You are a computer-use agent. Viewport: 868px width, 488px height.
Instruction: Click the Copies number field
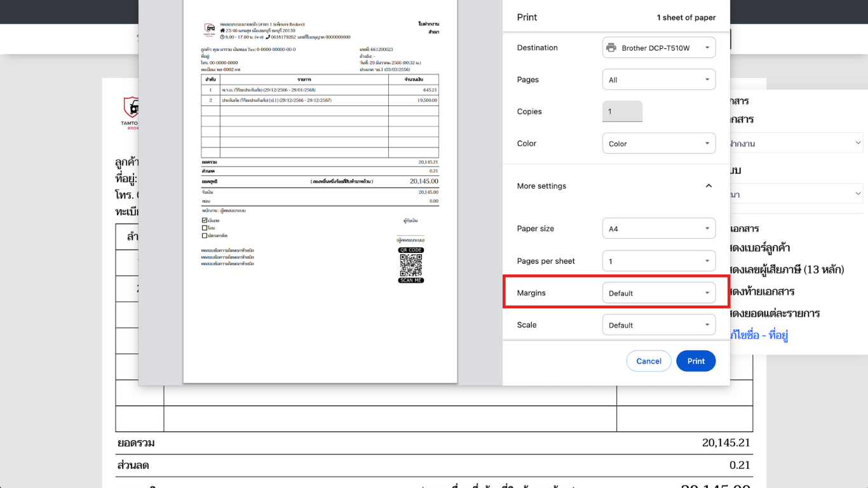click(x=622, y=111)
